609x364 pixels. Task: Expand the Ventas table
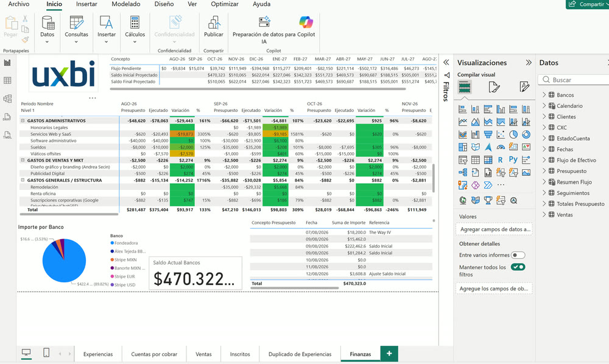(544, 215)
